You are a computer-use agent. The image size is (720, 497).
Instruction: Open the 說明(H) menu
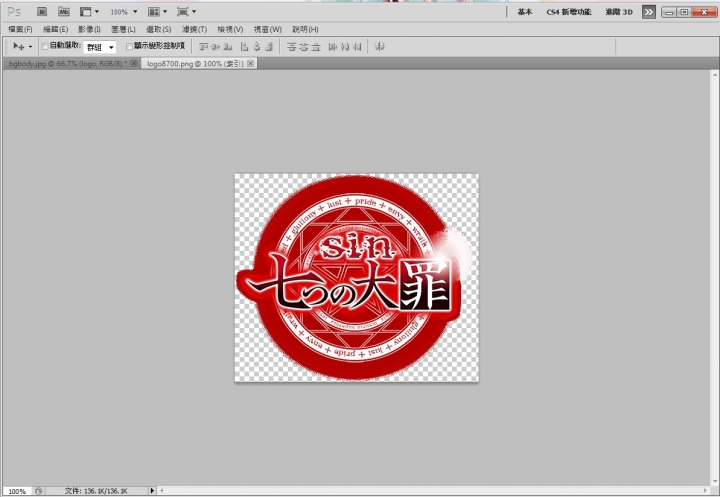(305, 29)
